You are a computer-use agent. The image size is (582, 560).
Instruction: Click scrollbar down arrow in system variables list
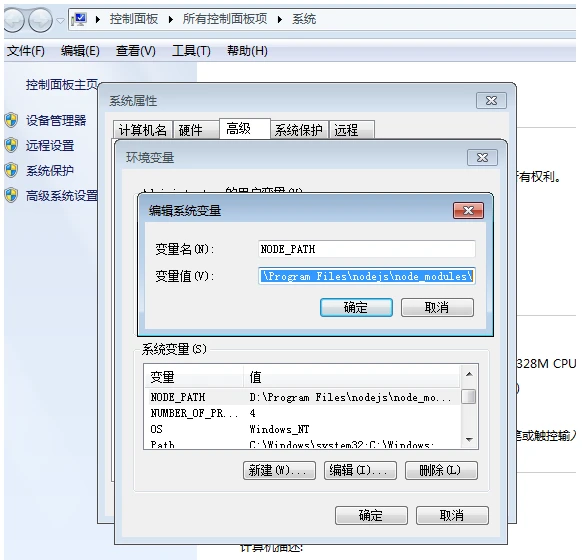pos(469,440)
